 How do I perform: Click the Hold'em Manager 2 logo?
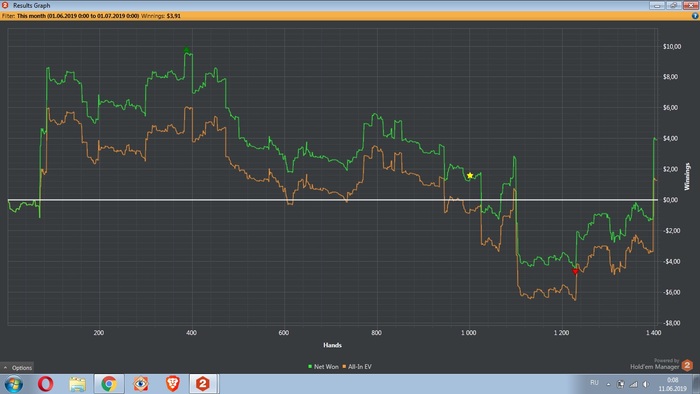pyautogui.click(x=687, y=365)
